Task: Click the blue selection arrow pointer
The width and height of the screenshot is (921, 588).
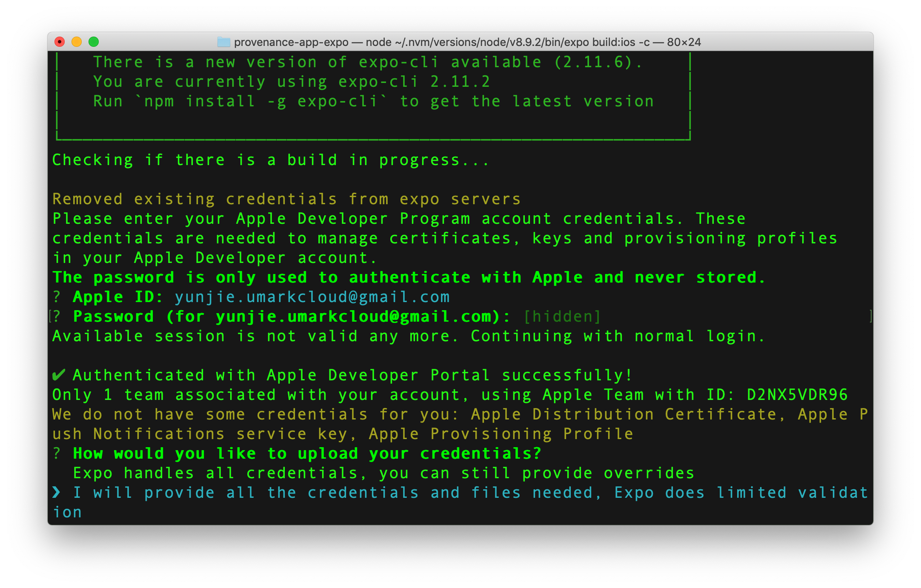Action: pyautogui.click(x=57, y=492)
